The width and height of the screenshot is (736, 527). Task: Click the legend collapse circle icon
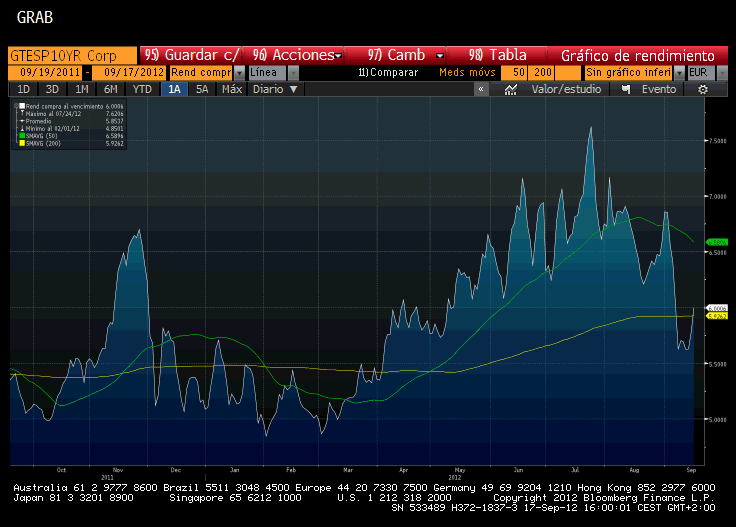tap(16, 106)
